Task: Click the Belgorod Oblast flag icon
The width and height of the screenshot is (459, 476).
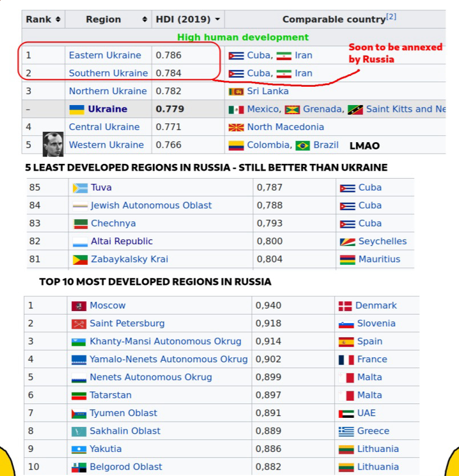Action: [79, 467]
